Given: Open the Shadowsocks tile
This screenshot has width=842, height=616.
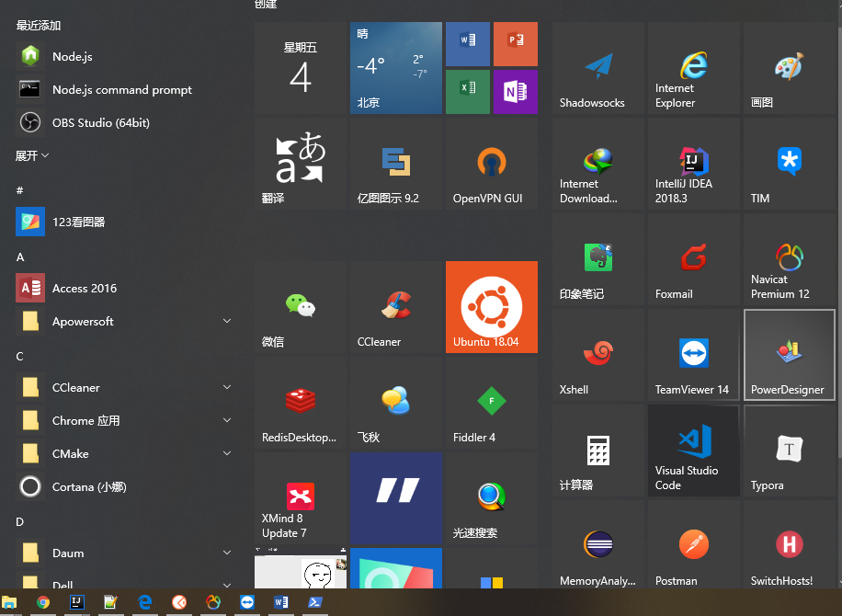Looking at the screenshot, I should coord(598,68).
